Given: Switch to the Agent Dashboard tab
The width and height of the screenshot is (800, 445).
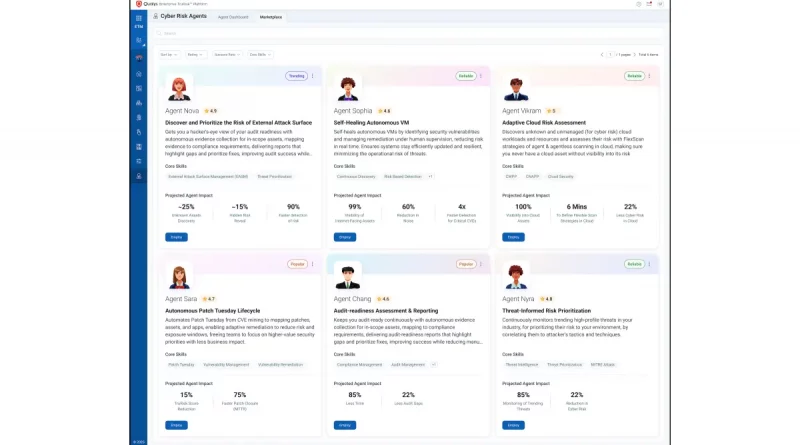Looking at the screenshot, I should coord(233,17).
